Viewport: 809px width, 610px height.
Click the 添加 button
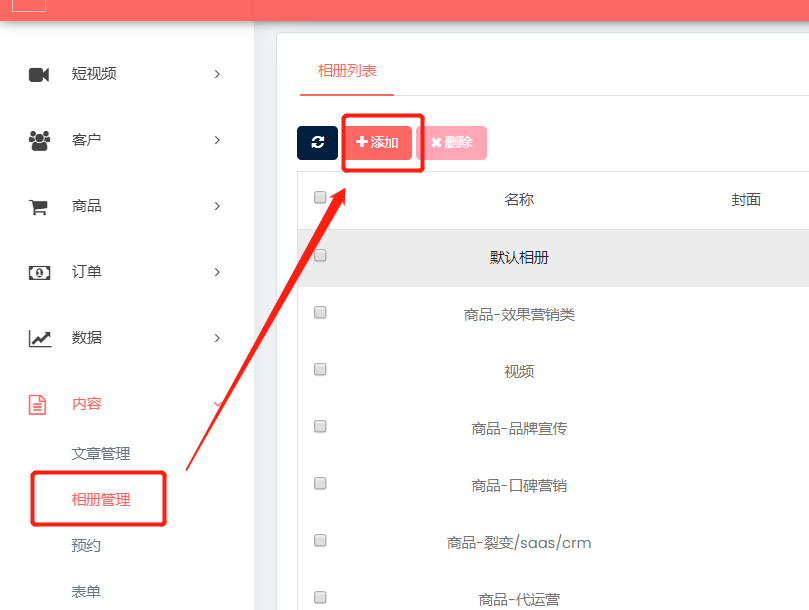378,142
